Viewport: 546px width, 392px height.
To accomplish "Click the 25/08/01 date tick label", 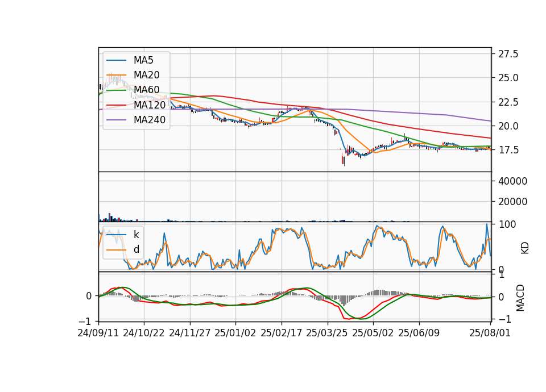I will [x=490, y=333].
